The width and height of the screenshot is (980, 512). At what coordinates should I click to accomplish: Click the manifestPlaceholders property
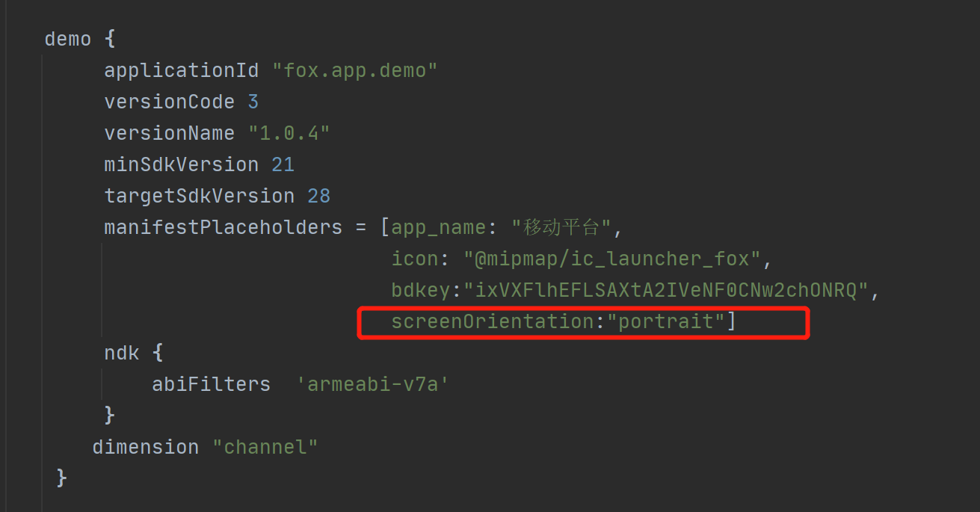(x=224, y=227)
